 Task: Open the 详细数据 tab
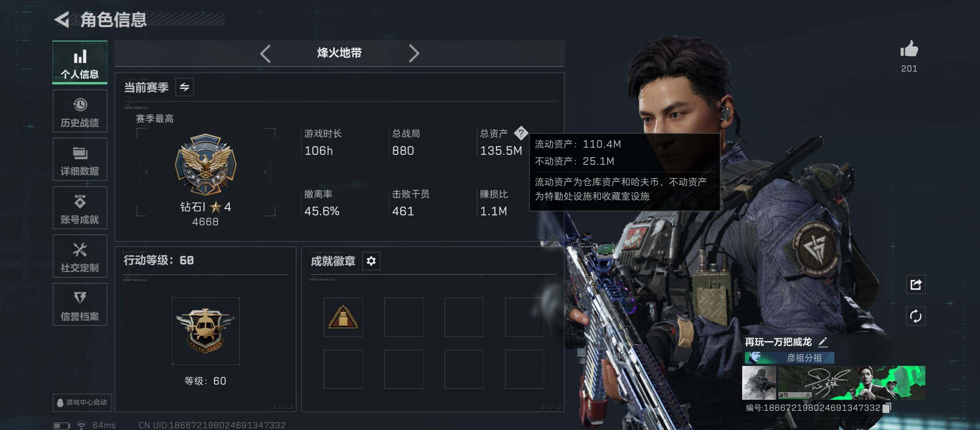click(x=80, y=159)
